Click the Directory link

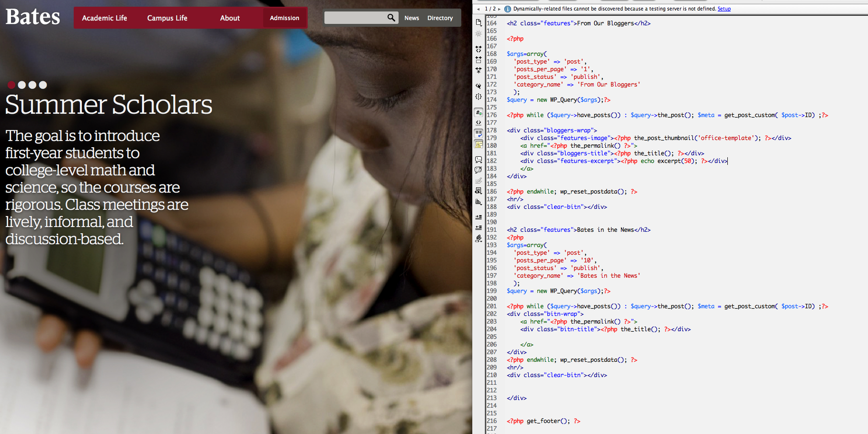click(440, 18)
